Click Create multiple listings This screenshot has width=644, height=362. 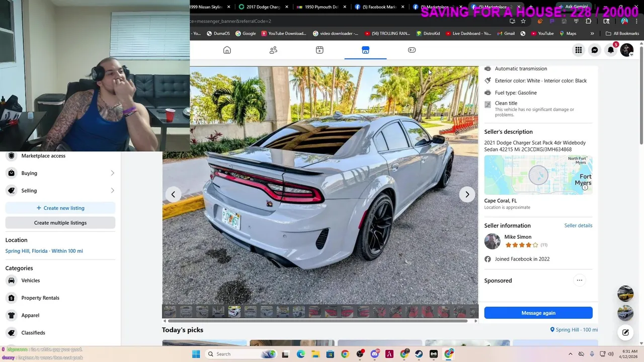pos(60,223)
